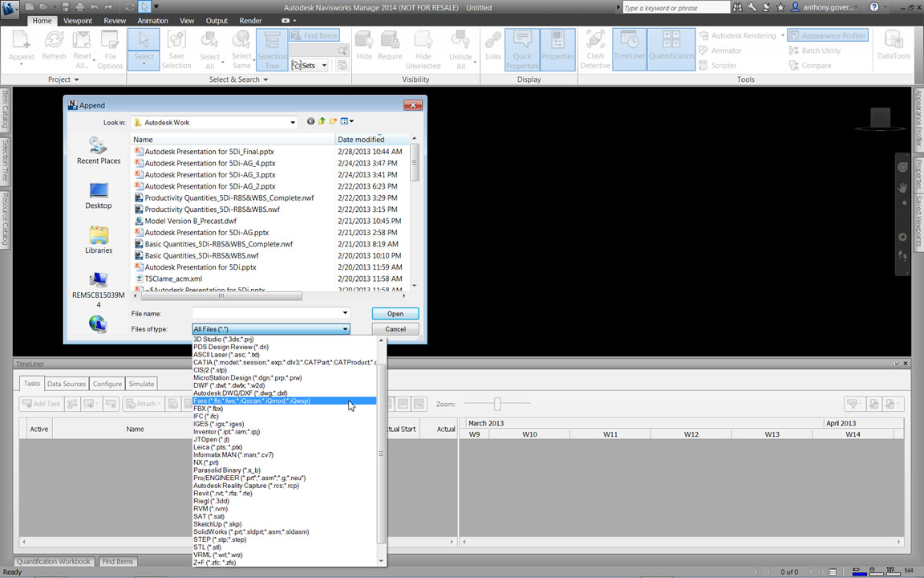This screenshot has width=924, height=578.
Task: Go to Libraries in Append dialog sidebar
Action: pos(99,240)
